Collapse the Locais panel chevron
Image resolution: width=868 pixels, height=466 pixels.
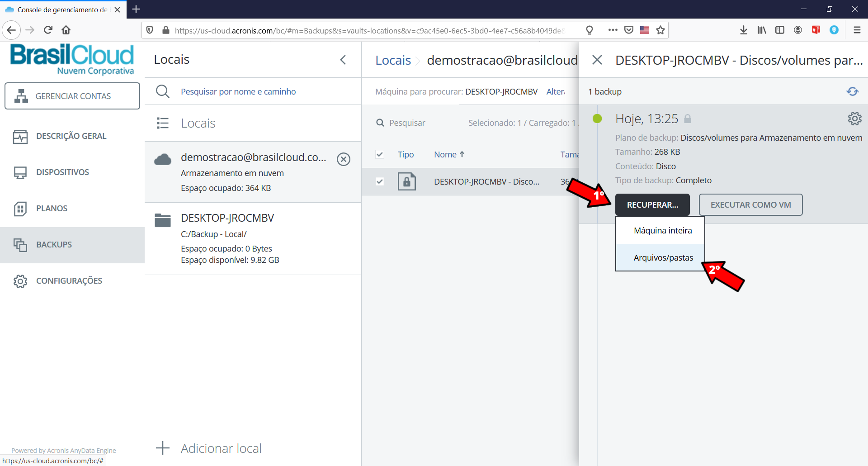(x=343, y=60)
